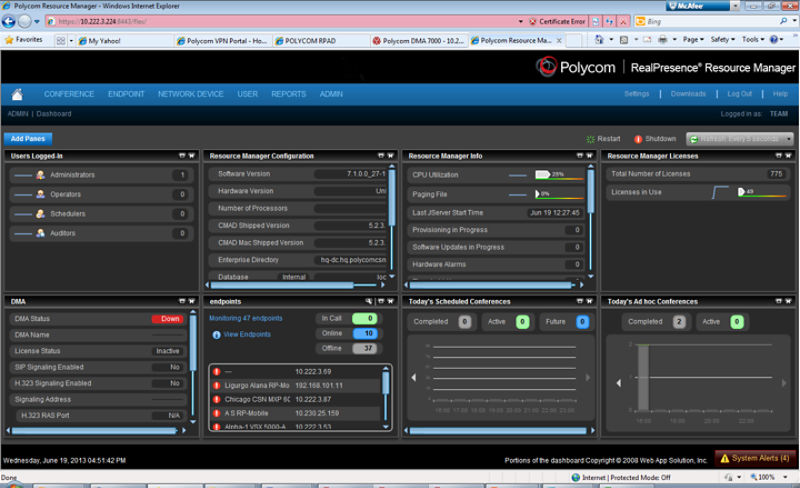800x488 pixels.
Task: Click the Licenses in Use gauge
Action: click(x=762, y=192)
